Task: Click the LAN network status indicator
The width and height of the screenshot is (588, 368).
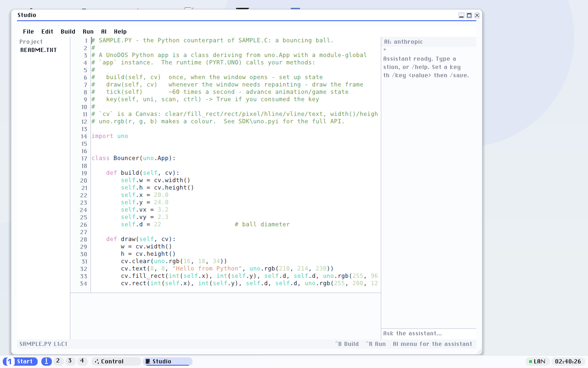Action: (x=537, y=362)
